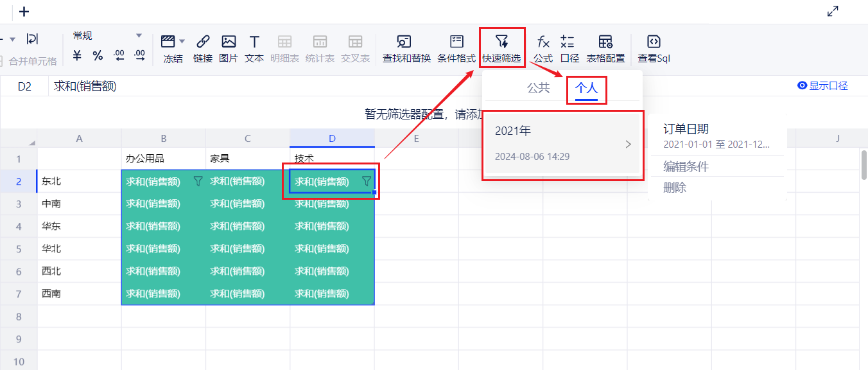
Task: Switch to the 公共 tab
Action: [x=538, y=89]
